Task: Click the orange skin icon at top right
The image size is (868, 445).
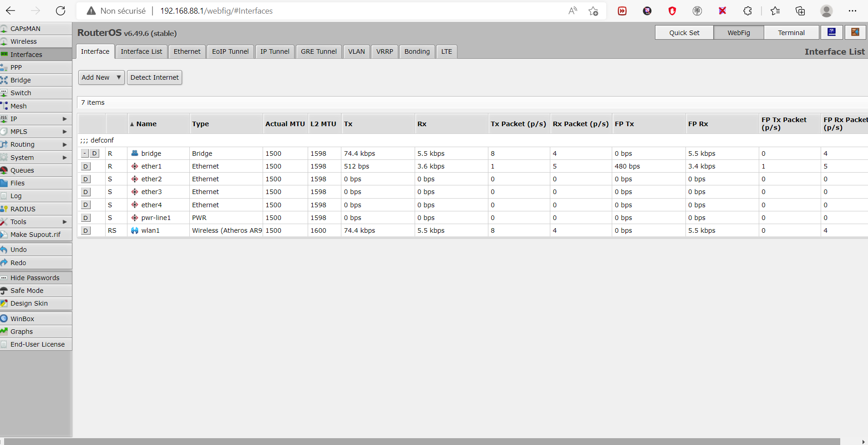Action: tap(855, 32)
